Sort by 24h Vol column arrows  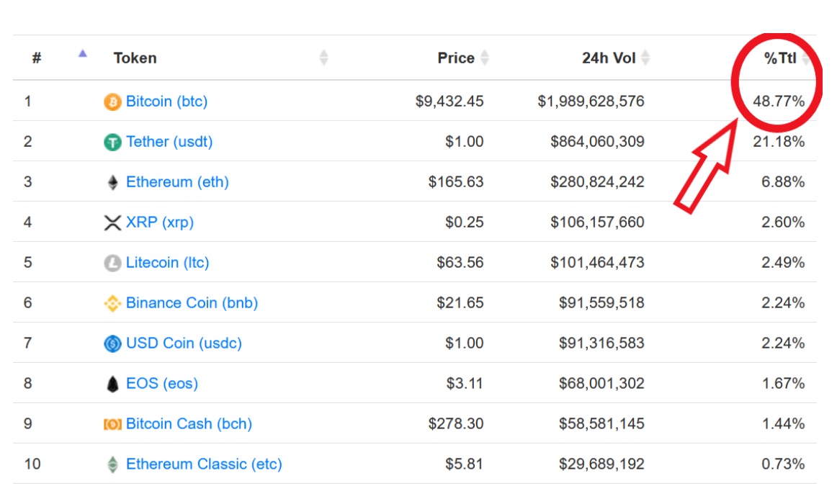tap(645, 58)
